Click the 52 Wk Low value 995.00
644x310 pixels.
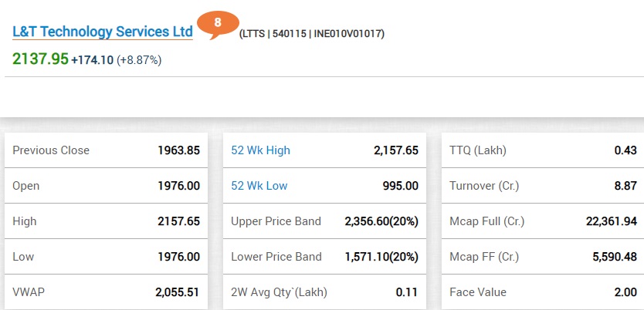(401, 186)
